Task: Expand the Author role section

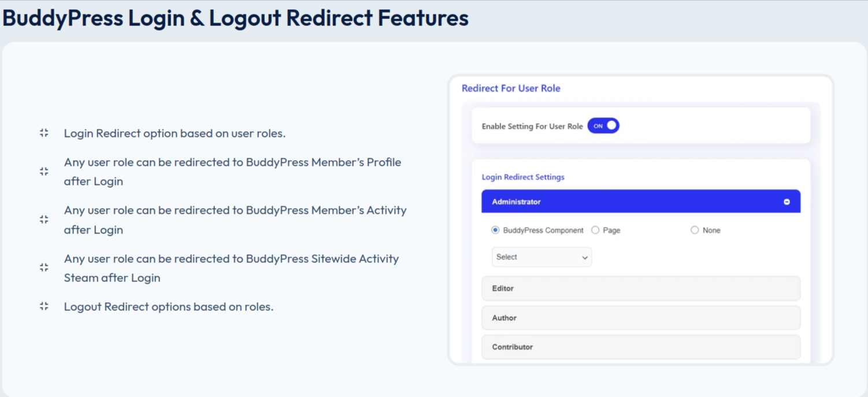Action: pos(640,318)
